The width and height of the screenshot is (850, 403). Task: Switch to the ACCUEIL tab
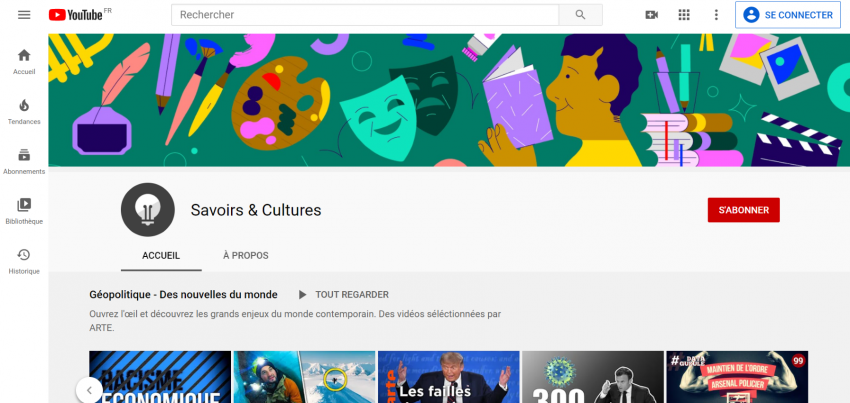161,255
